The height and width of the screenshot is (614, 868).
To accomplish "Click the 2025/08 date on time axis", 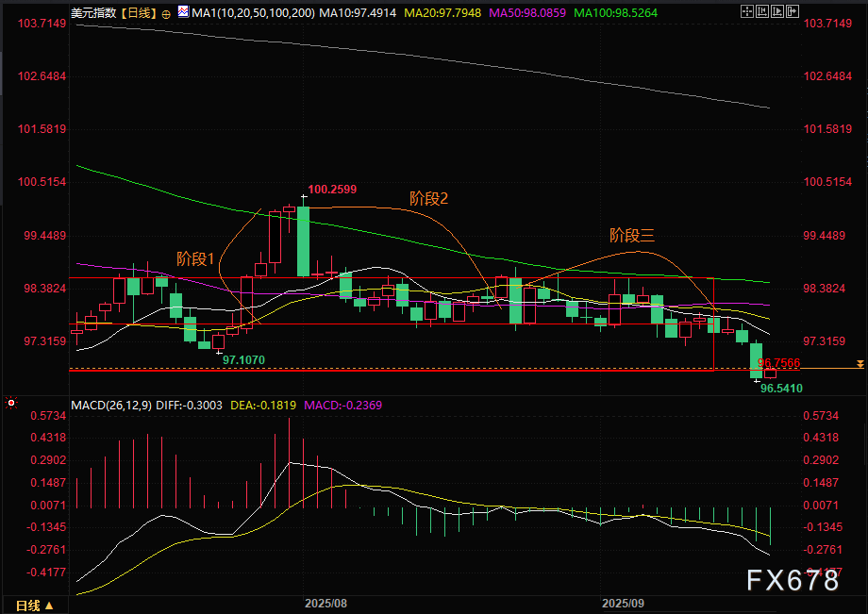I will pos(325,602).
